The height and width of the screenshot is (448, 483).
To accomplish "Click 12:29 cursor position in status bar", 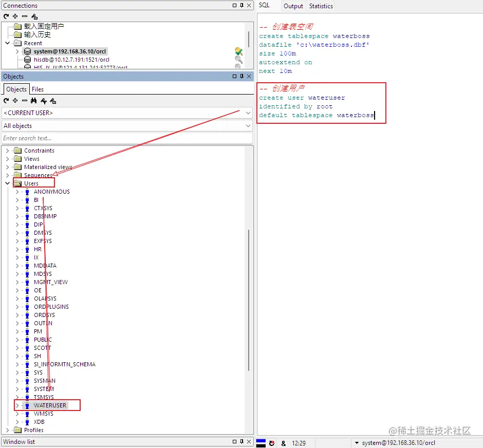I will [x=299, y=443].
